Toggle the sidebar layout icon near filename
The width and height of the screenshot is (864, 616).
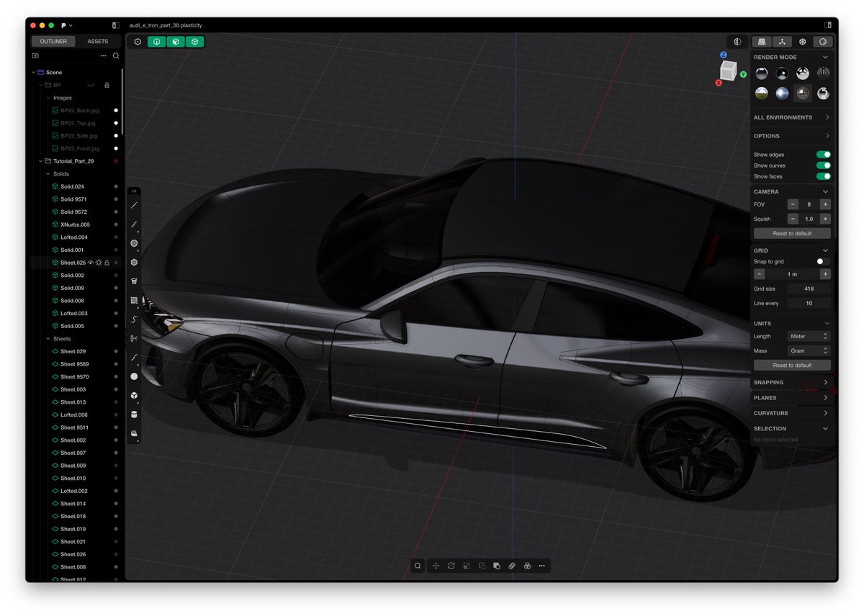point(115,25)
